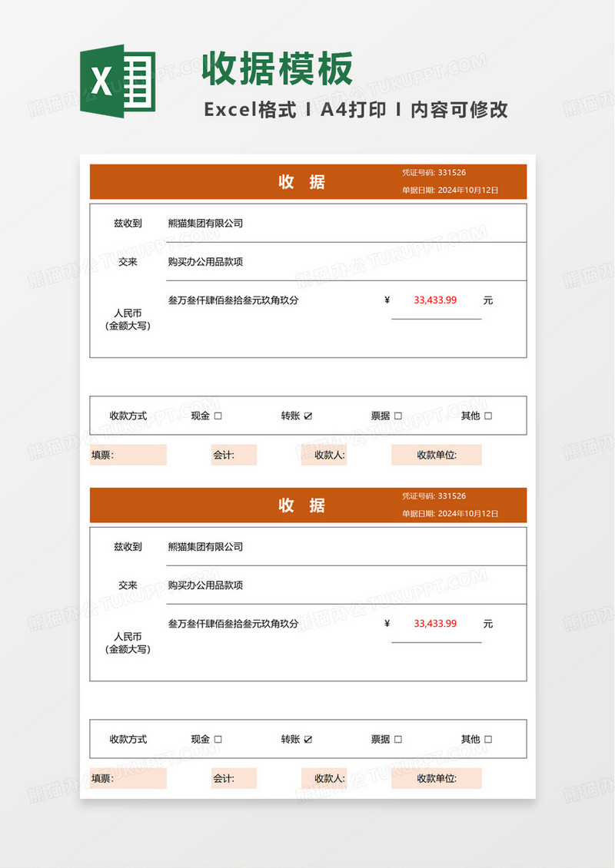The image size is (615, 868).
Task: Click the 填票: field in the upper receipt
Action: [x=128, y=455]
